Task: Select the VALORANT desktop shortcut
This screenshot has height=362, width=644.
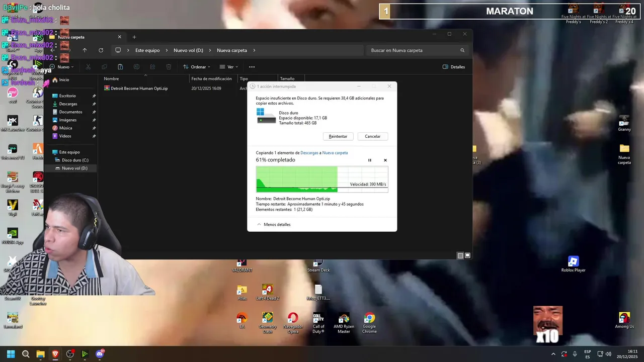Action: pyautogui.click(x=242, y=265)
